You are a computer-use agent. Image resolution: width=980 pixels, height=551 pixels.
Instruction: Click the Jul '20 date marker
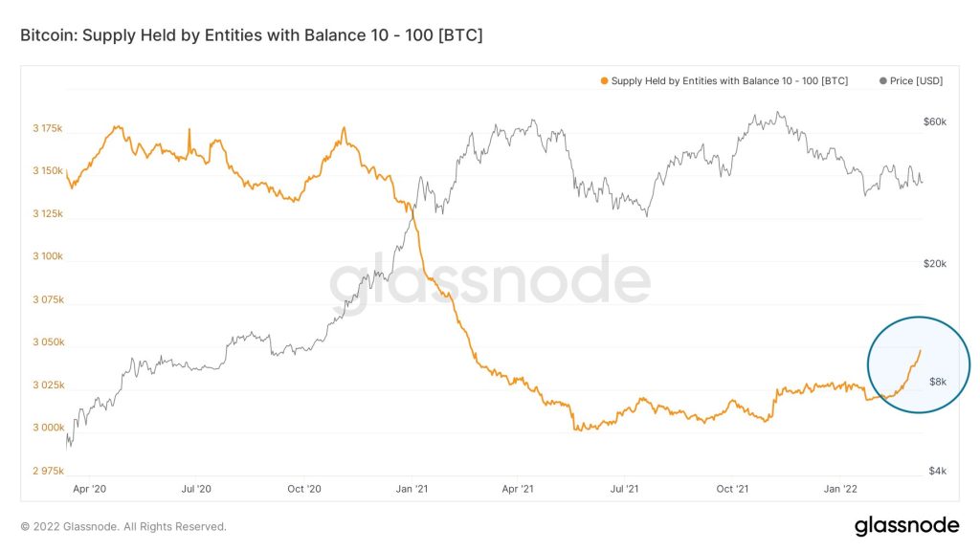pyautogui.click(x=196, y=489)
